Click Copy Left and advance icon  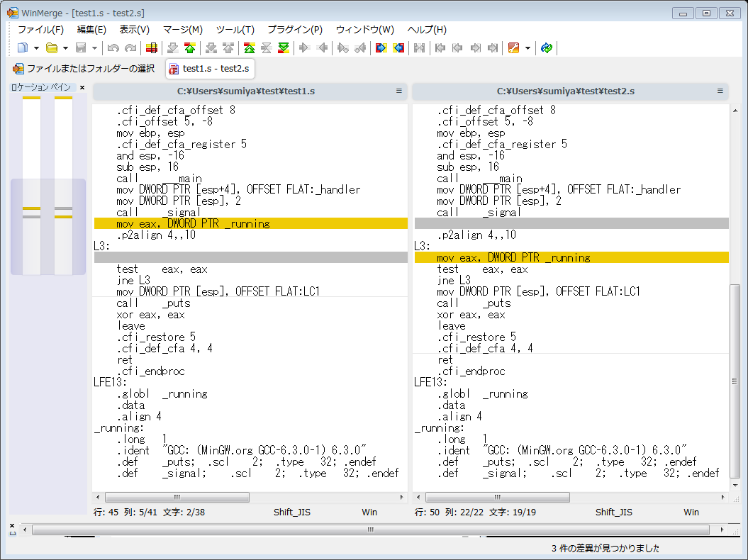(360, 47)
